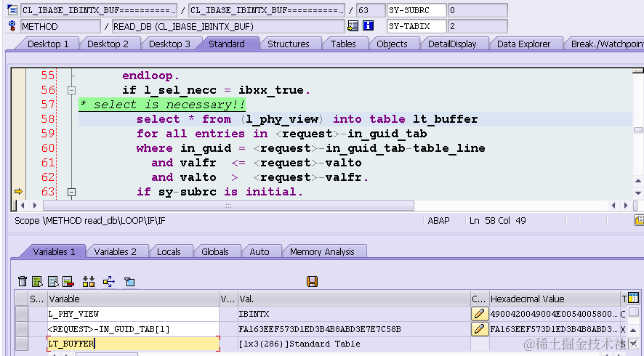This screenshot has height=356, width=644.
Task: Open the Tables tab
Action: [x=343, y=44]
